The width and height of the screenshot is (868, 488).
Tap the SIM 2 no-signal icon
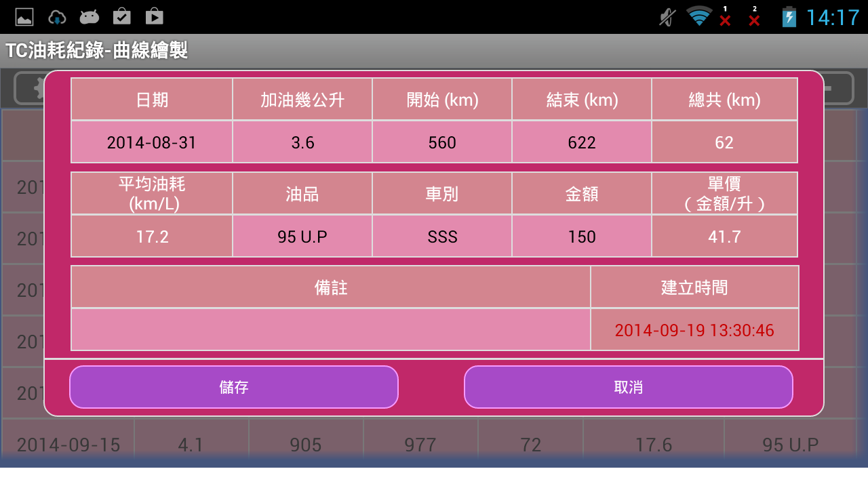click(x=754, y=17)
